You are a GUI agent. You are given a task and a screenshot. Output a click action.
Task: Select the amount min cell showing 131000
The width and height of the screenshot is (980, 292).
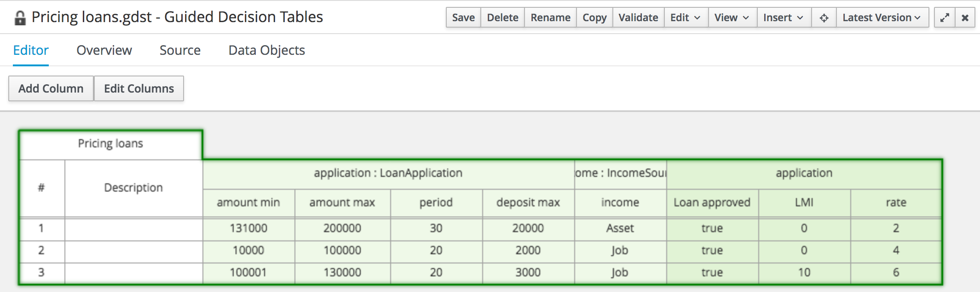point(248,228)
